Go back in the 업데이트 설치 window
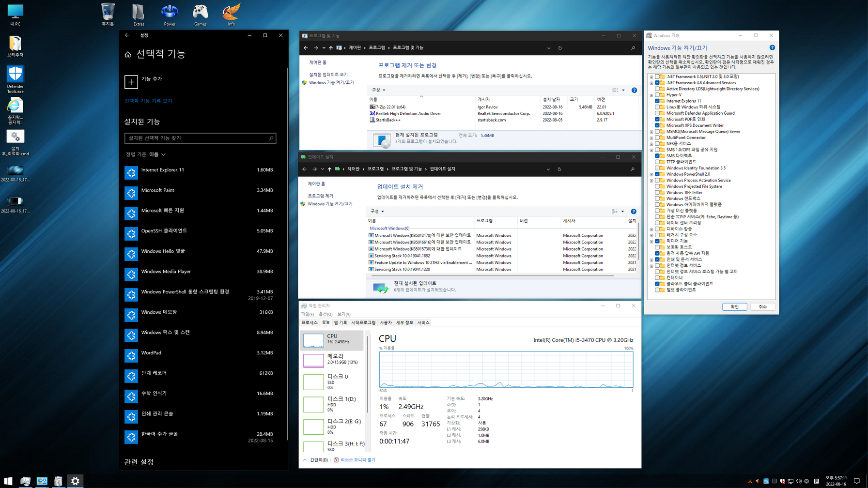The image size is (868, 488). (304, 169)
